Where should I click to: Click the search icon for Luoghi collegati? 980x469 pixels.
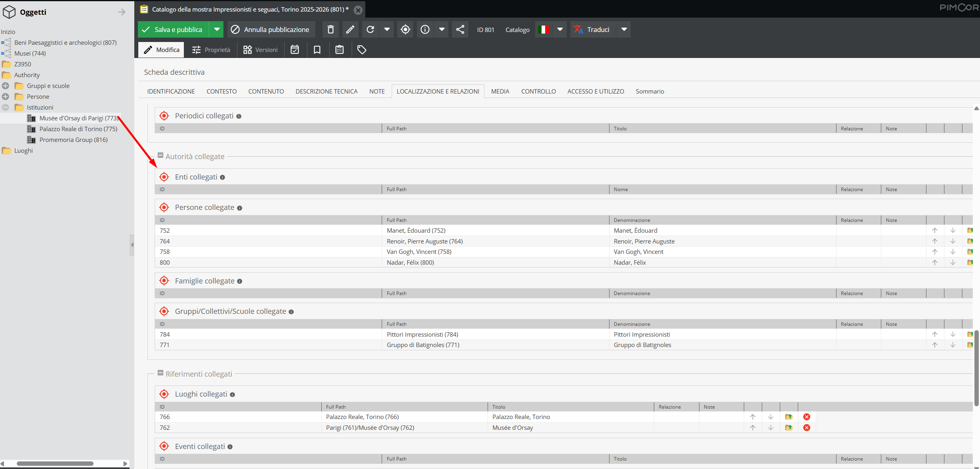(x=164, y=394)
